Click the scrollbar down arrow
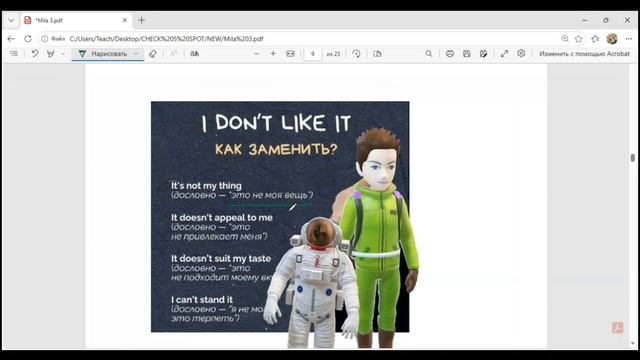Image resolution: width=640 pixels, height=360 pixels. [x=633, y=344]
